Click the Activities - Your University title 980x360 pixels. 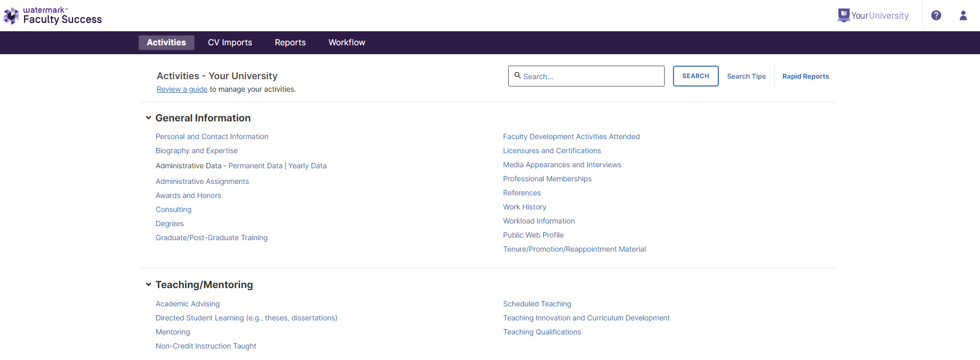(x=217, y=76)
